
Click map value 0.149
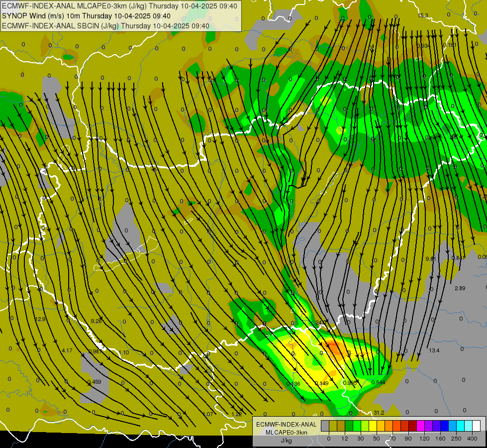321,383
